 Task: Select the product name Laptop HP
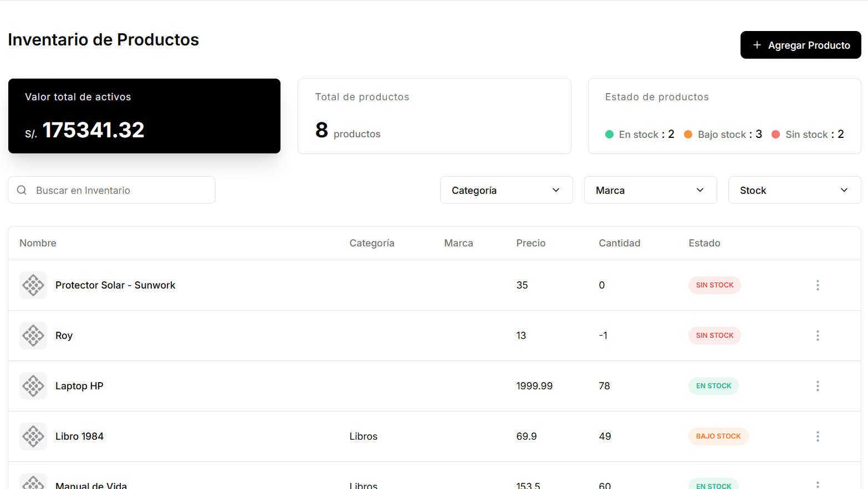pos(79,386)
